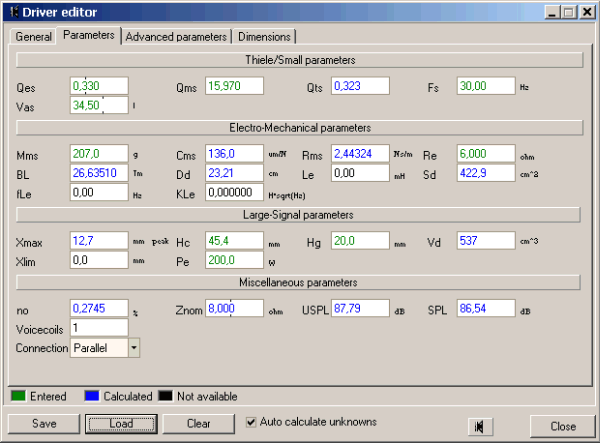Go to the Dimensions tab
The width and height of the screenshot is (600, 443).
(x=264, y=36)
